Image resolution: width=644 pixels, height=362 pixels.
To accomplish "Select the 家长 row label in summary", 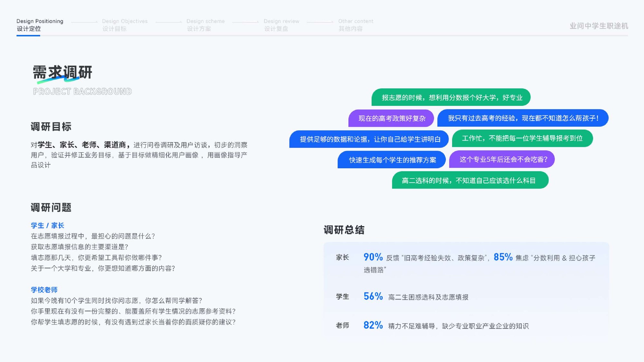I will coord(342,257).
